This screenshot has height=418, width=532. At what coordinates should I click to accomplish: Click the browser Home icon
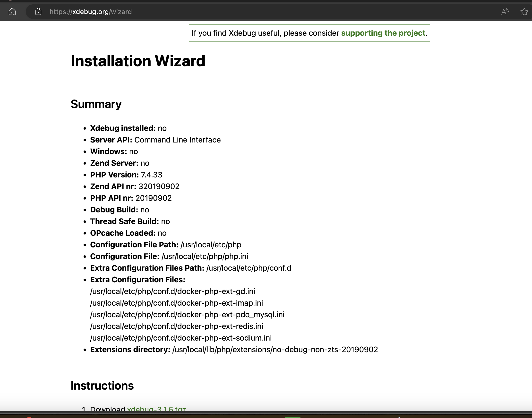coord(12,11)
